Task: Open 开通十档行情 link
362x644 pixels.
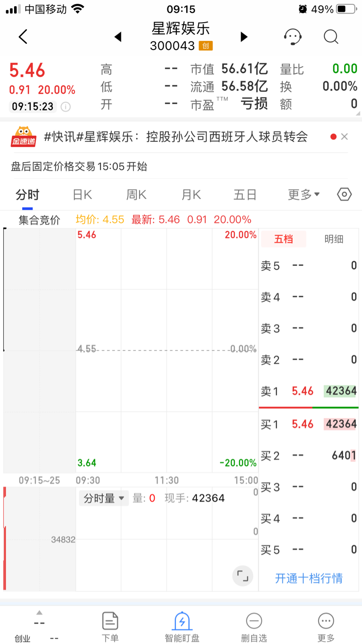Action: pyautogui.click(x=309, y=578)
